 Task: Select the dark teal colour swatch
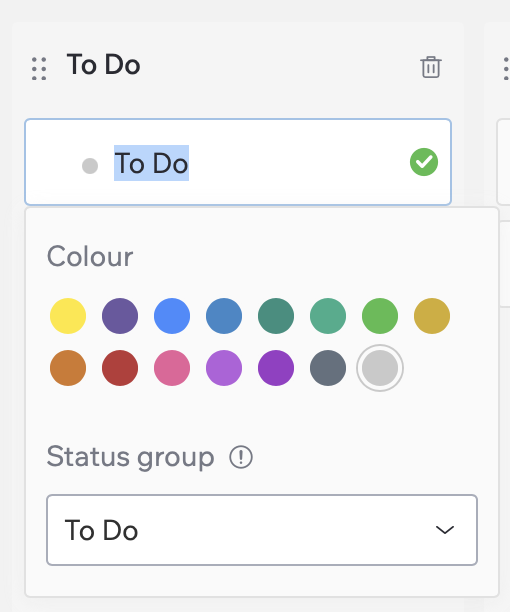click(x=276, y=316)
